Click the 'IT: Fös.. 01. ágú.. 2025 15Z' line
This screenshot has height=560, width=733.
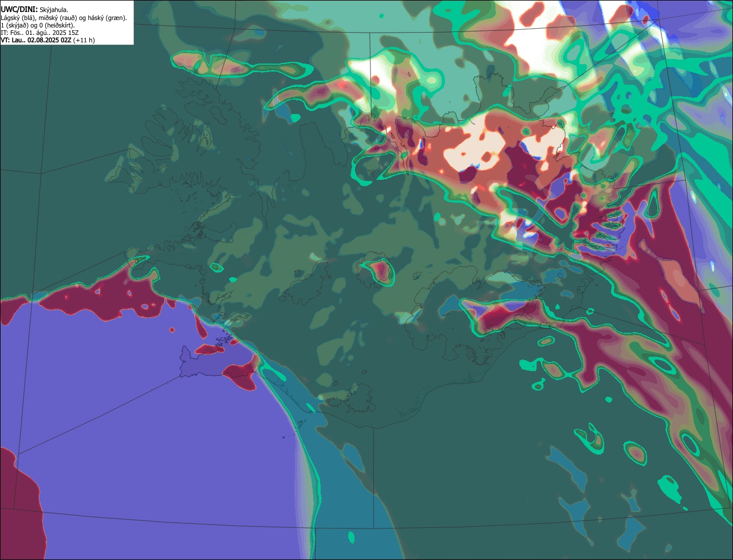[x=40, y=33]
